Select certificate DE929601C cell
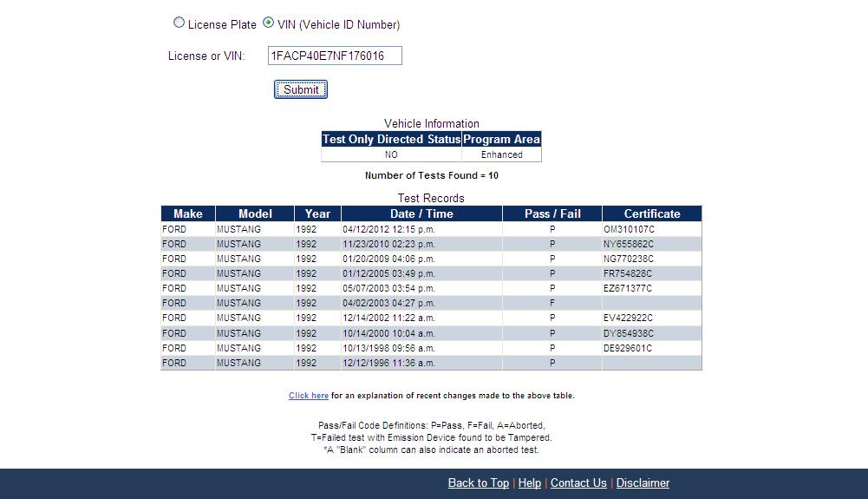The width and height of the screenshot is (868, 499). pyautogui.click(x=627, y=348)
